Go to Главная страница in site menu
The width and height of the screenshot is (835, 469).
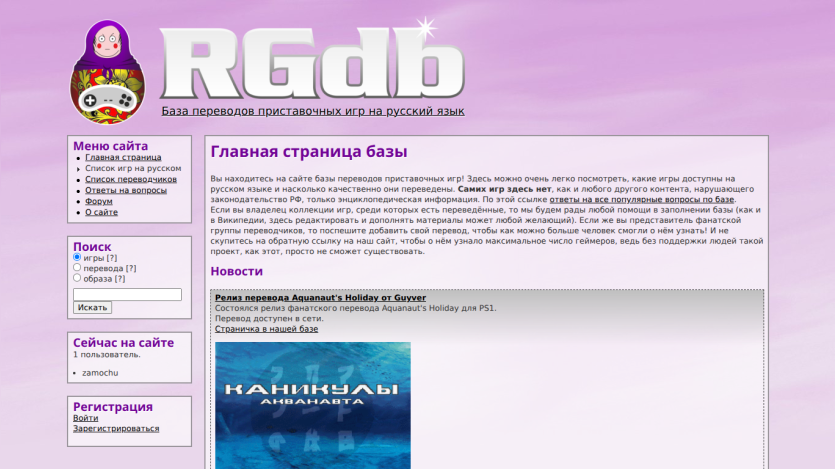[x=123, y=157]
